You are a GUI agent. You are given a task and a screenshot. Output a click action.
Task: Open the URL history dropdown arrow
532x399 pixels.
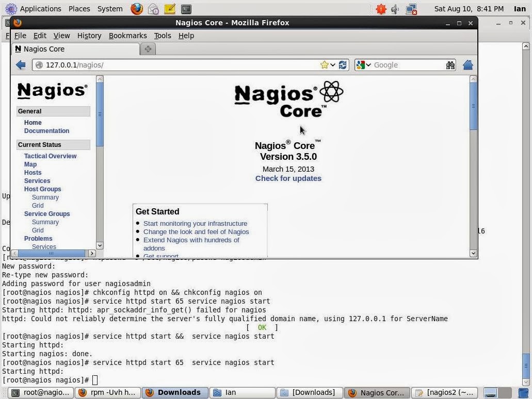[333, 65]
